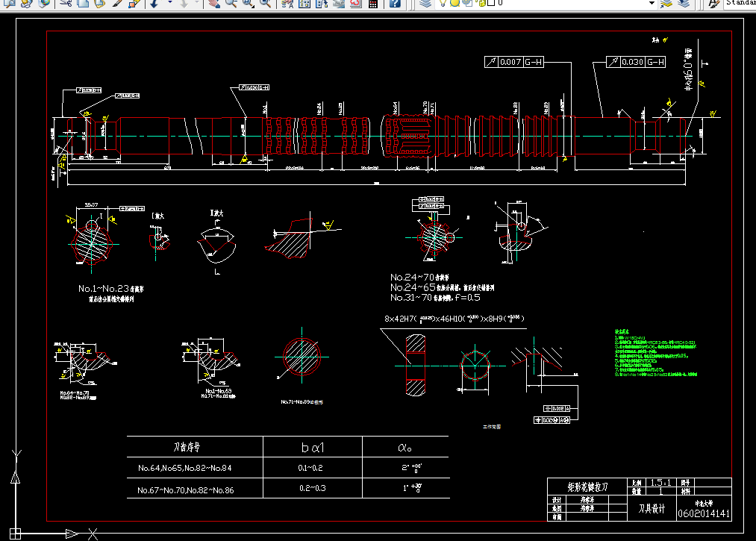Activate the Pan hand tool
The width and height of the screenshot is (756, 541).
click(214, 3)
